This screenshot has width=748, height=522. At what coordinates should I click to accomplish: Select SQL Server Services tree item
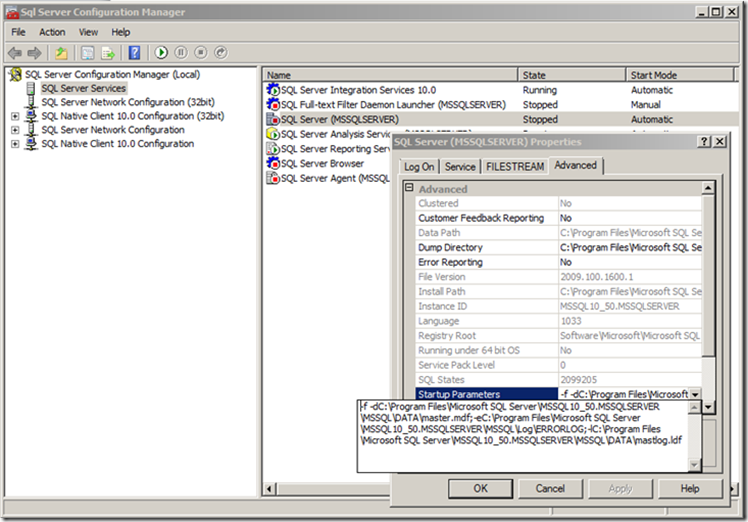[83, 88]
